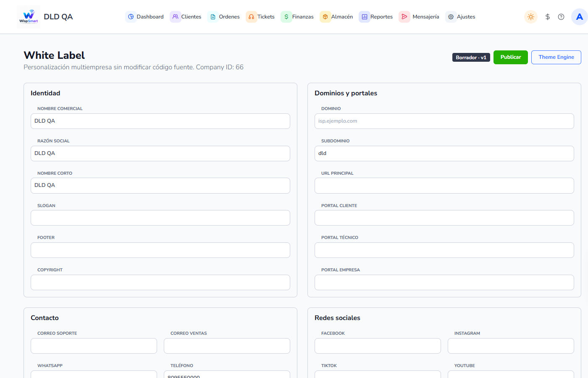Image resolution: width=588 pixels, height=378 pixels.
Task: Open the Theme Engine
Action: click(556, 57)
